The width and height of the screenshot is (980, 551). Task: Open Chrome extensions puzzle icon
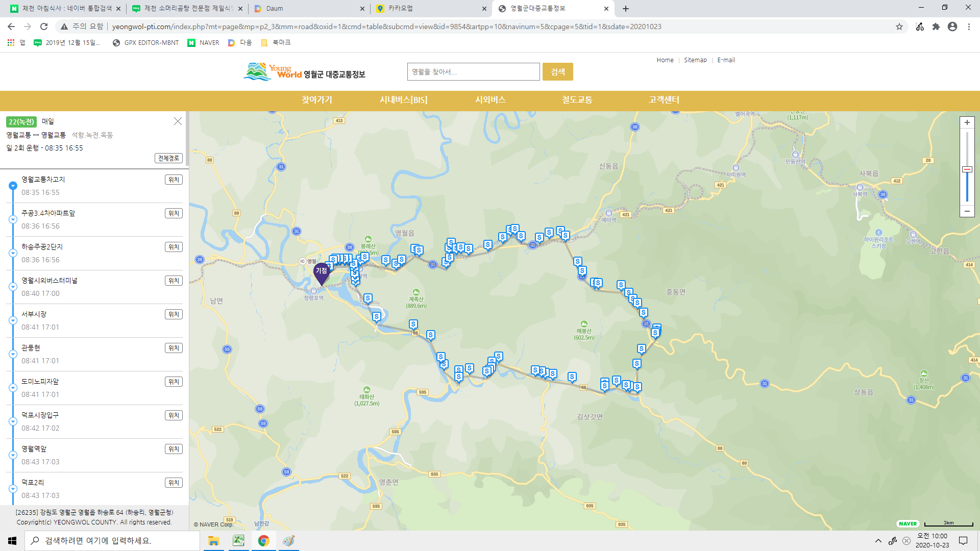[936, 27]
